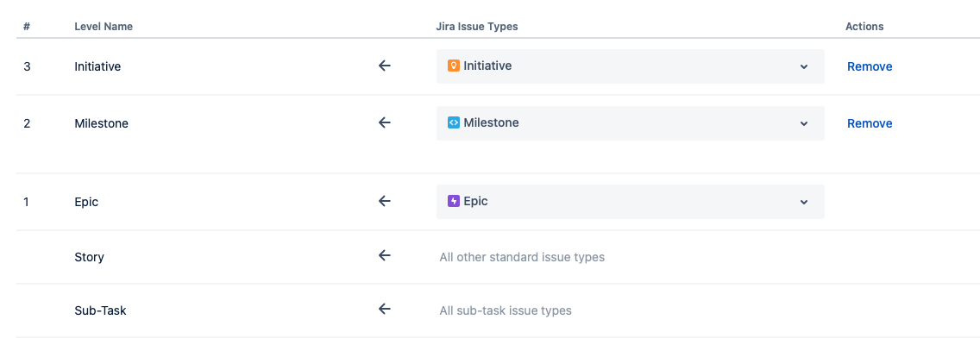
Task: Click 'All sub-task issue types' text
Action: coord(506,310)
